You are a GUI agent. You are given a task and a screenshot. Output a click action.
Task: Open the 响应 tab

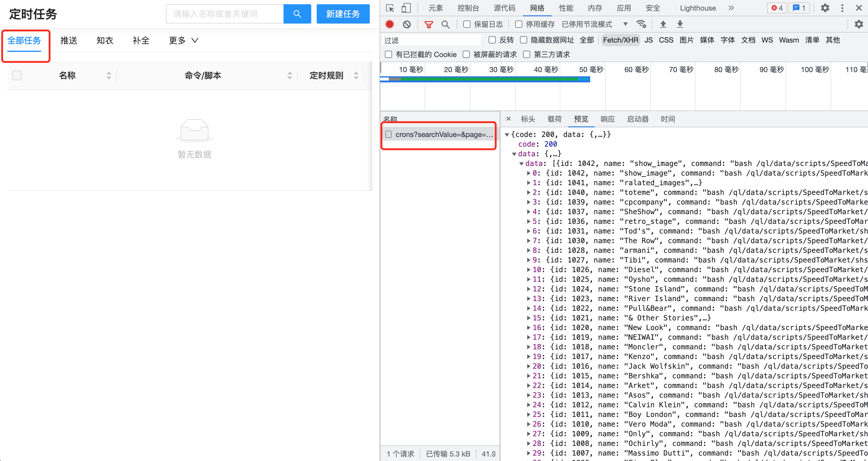607,119
